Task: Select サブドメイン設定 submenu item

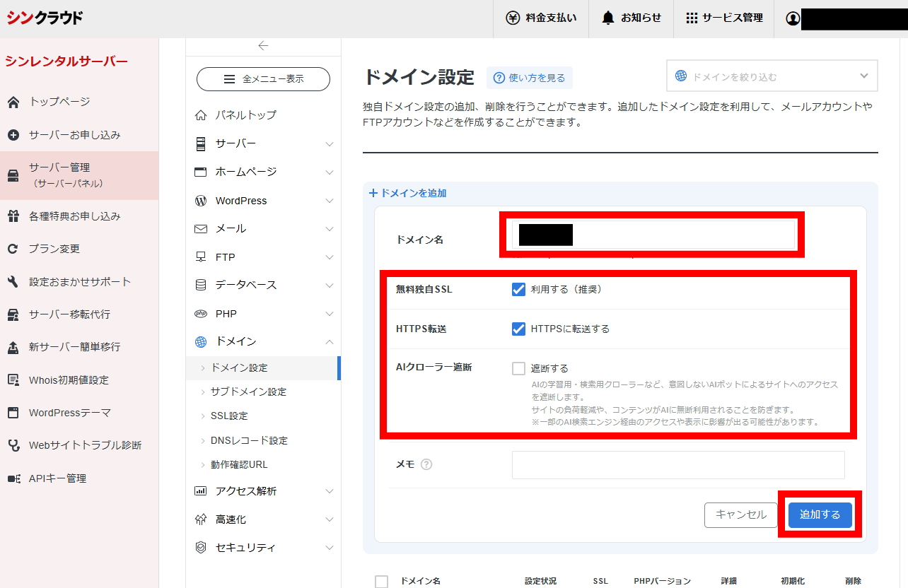Action: tap(248, 392)
